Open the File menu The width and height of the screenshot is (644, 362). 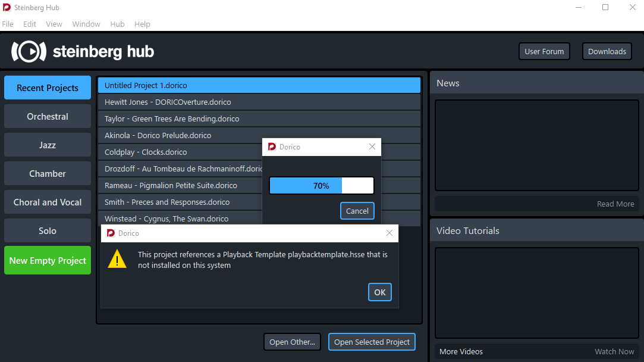pyautogui.click(x=7, y=24)
